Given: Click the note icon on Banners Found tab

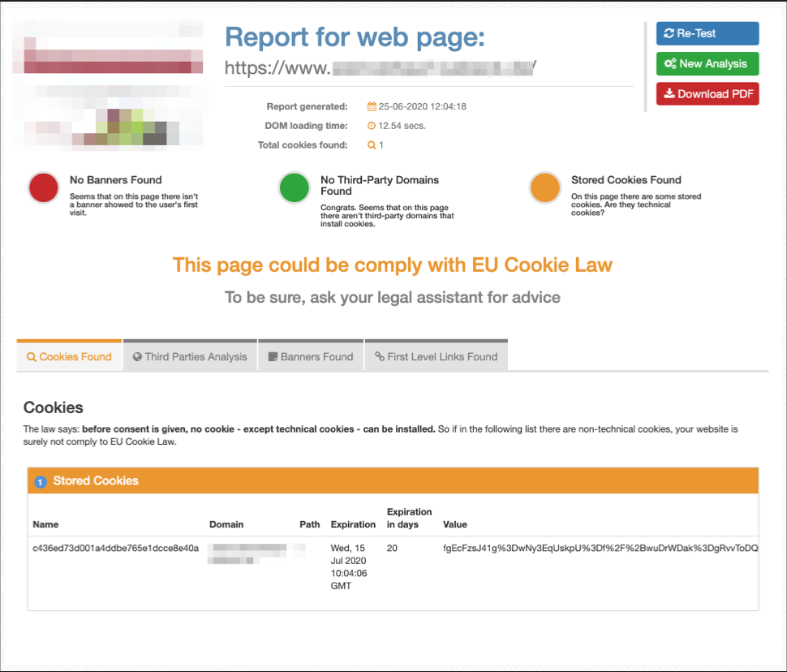Looking at the screenshot, I should [x=273, y=356].
